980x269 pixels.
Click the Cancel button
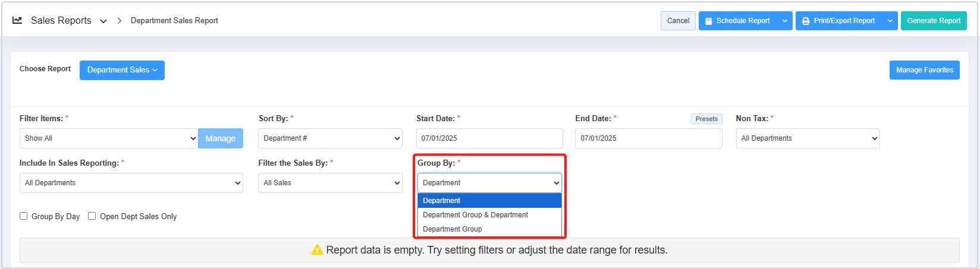coord(678,21)
